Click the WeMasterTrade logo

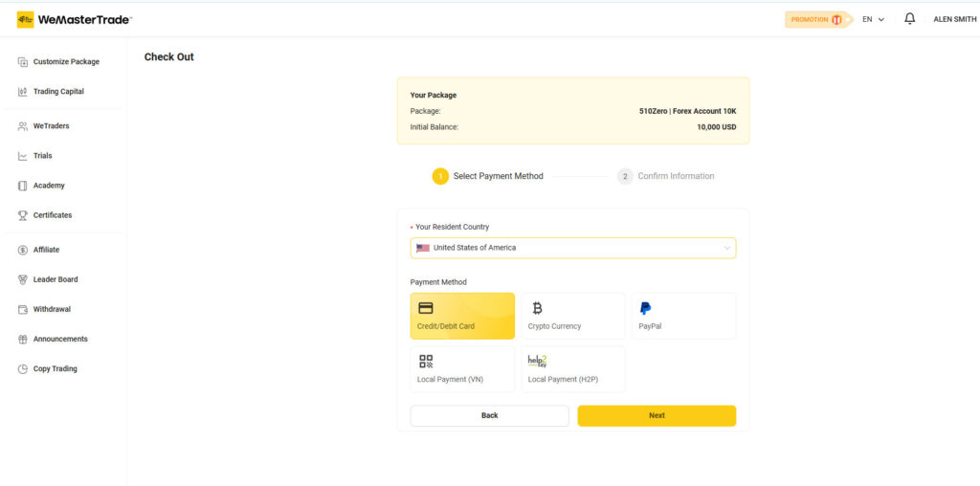click(x=74, y=19)
